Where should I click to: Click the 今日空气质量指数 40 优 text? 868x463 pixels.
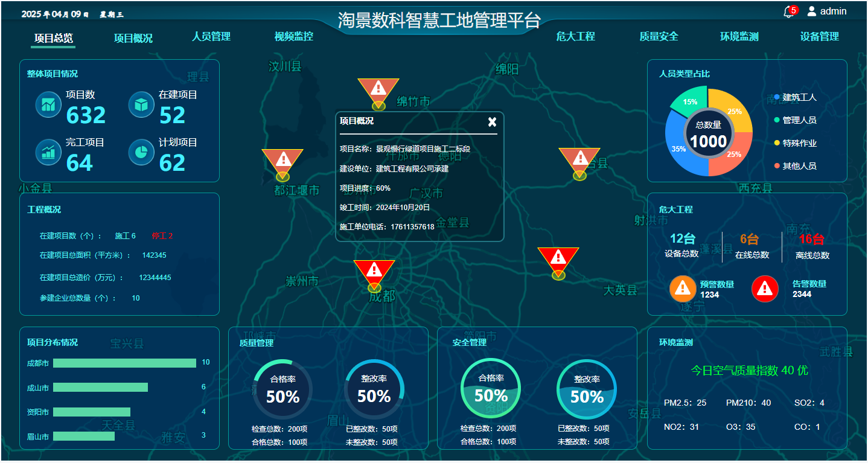tap(749, 370)
